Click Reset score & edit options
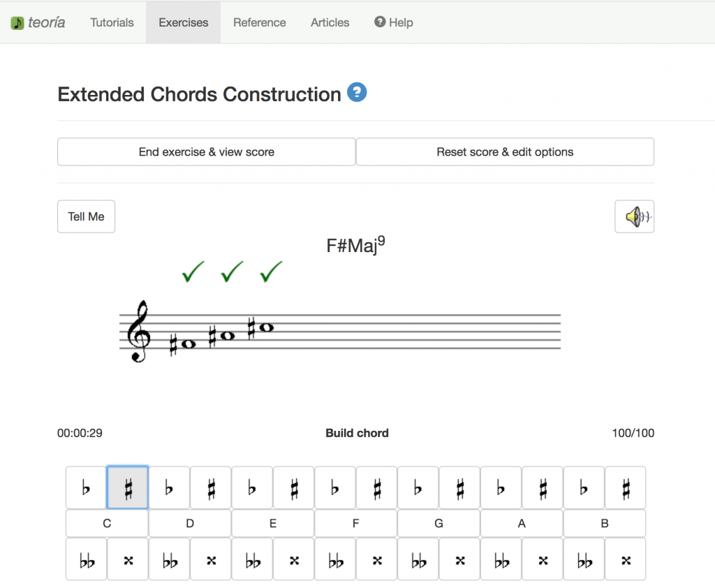The image size is (715, 588). point(505,152)
